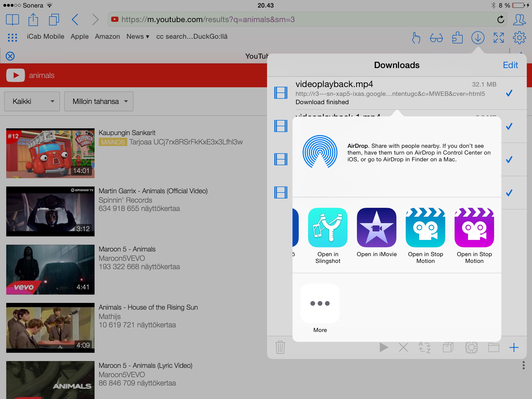Open the bookmarks book icon
532x399 pixels.
tap(12, 20)
